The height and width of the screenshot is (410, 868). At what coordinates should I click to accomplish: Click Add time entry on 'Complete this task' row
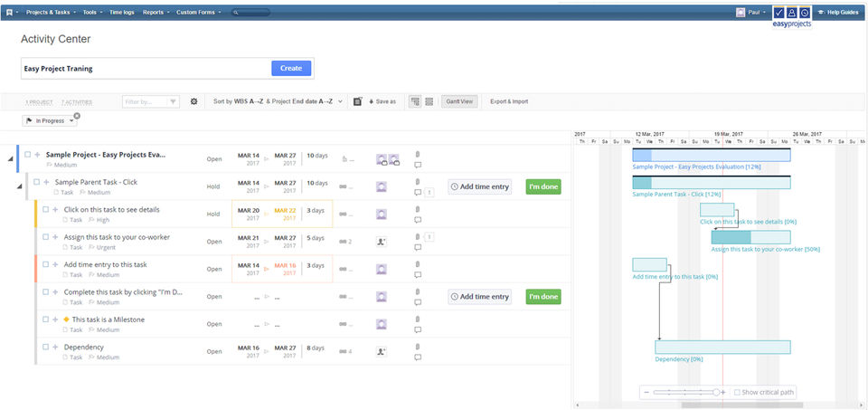click(x=480, y=297)
